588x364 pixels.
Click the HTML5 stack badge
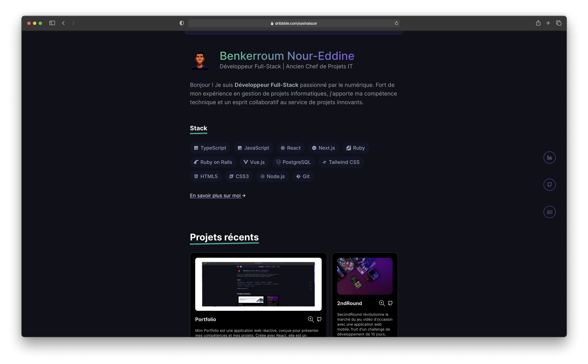pyautogui.click(x=206, y=176)
